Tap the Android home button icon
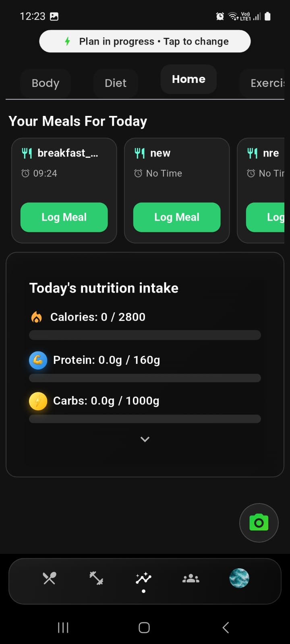 [144, 627]
